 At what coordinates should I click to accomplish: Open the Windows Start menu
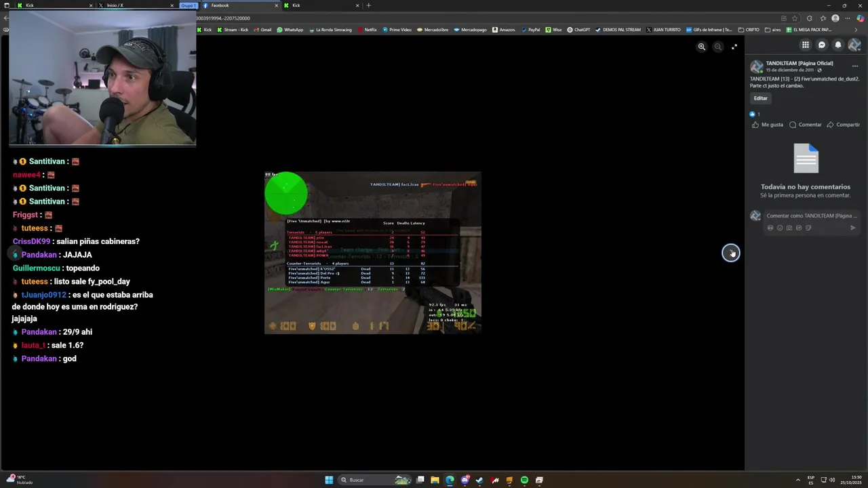[329, 480]
